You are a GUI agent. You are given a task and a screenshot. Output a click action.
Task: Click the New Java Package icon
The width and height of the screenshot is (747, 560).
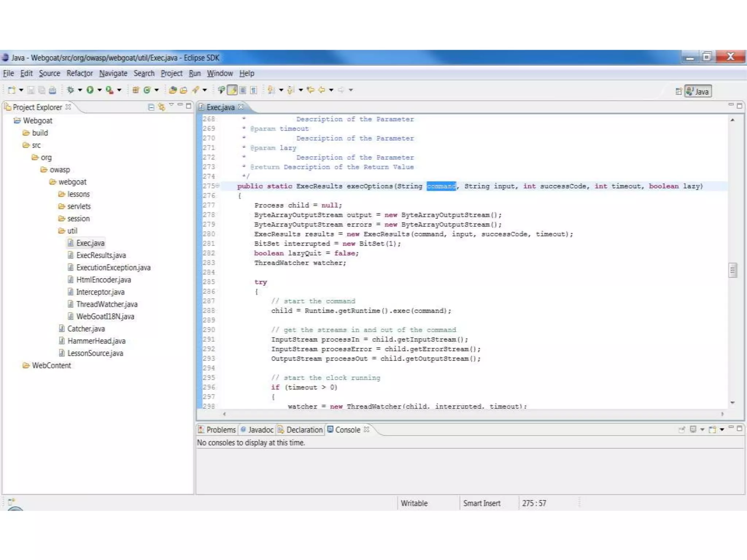click(x=136, y=90)
